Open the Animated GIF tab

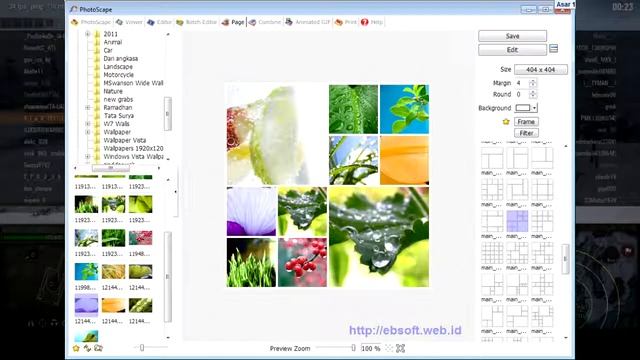(307, 22)
